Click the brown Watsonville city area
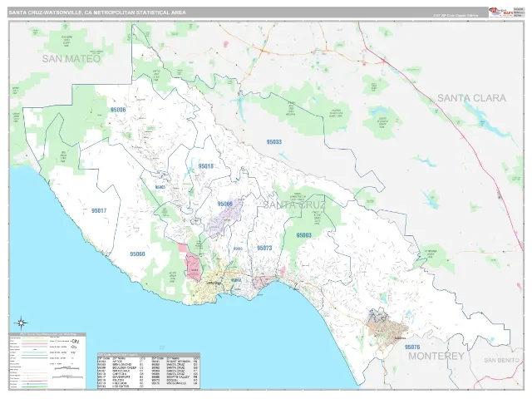532x399 pixels. (387, 328)
